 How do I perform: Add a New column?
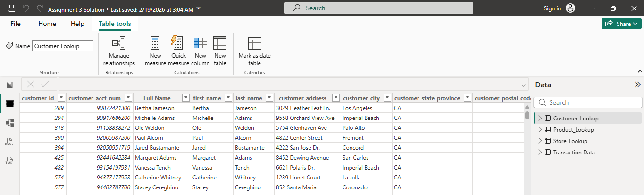coord(201,51)
